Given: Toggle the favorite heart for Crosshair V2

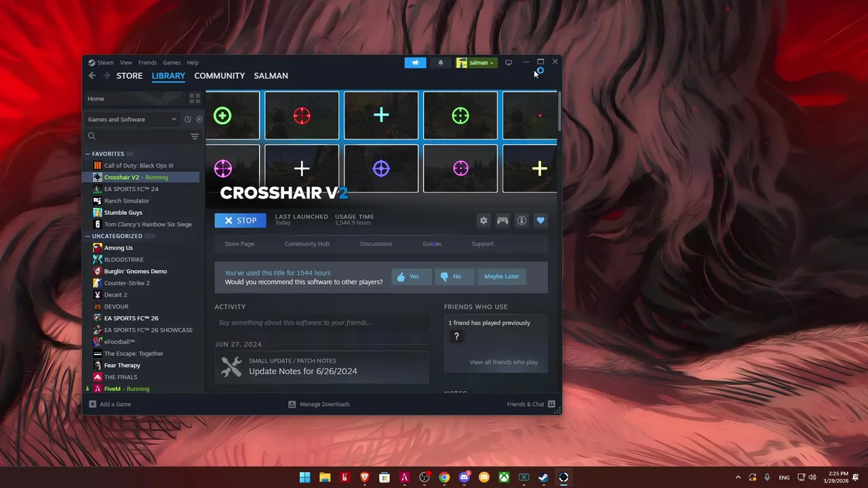Looking at the screenshot, I should click(540, 220).
